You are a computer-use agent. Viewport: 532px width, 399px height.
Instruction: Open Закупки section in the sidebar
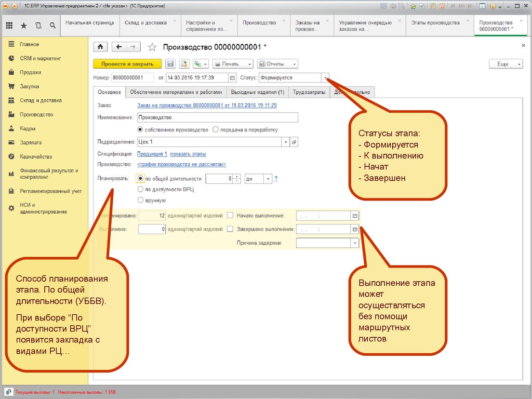pyautogui.click(x=29, y=87)
